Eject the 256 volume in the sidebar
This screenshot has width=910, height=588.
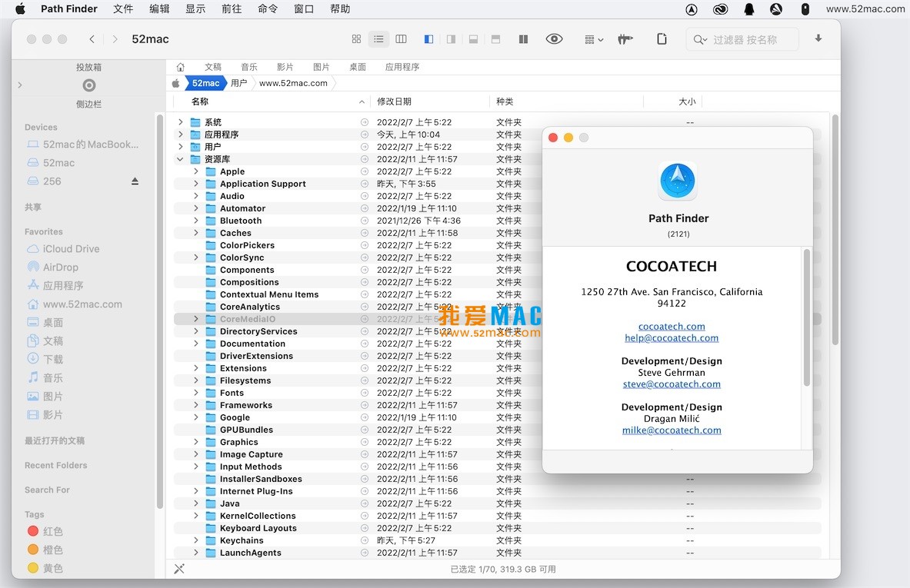click(x=135, y=181)
